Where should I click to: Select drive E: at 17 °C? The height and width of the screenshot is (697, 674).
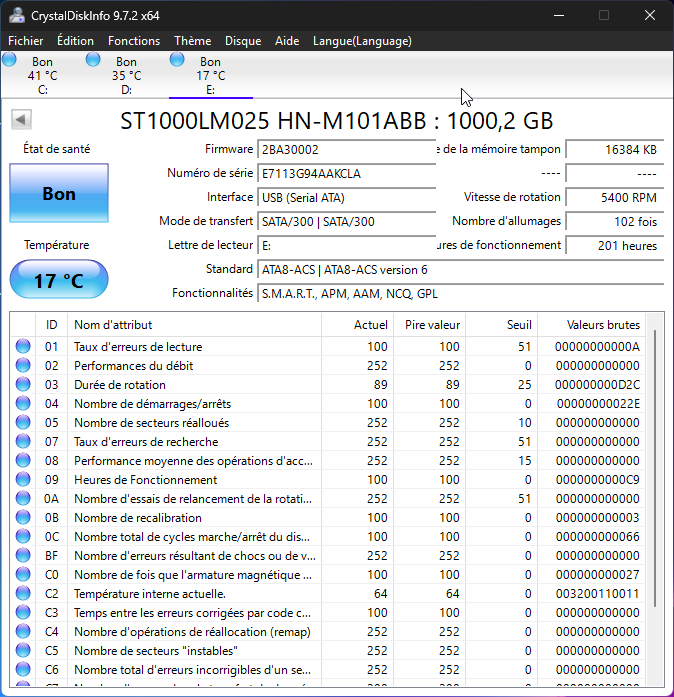click(211, 75)
